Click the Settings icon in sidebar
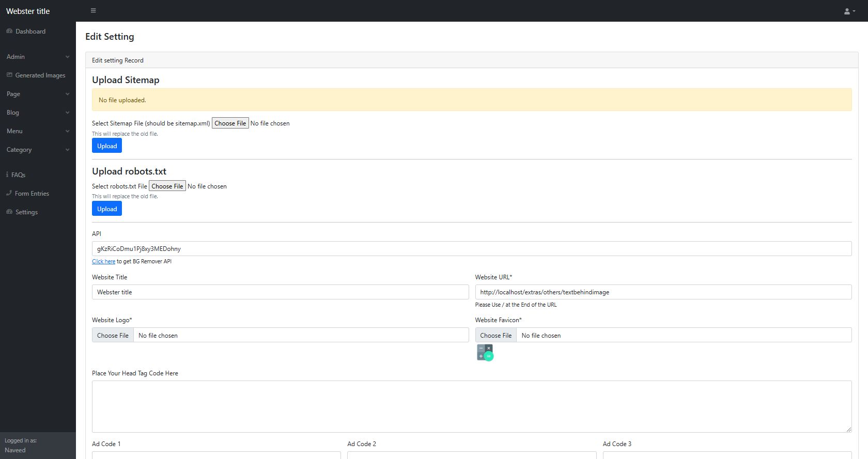 [9, 212]
